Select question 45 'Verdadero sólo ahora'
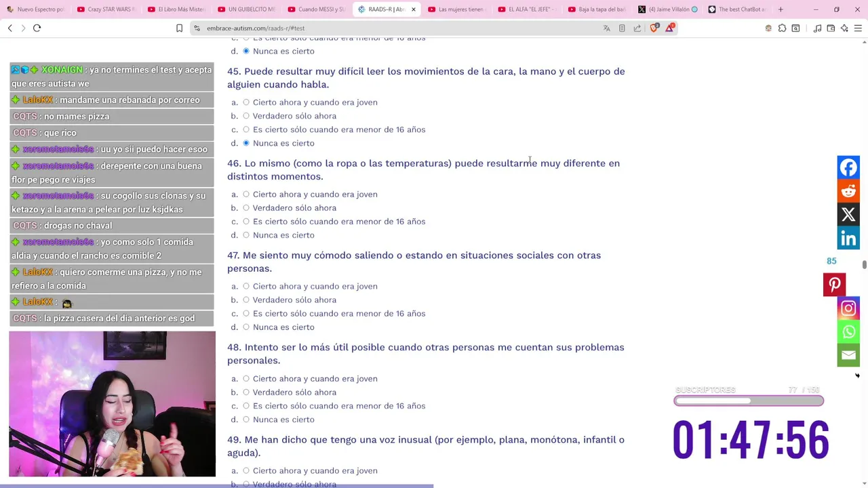The width and height of the screenshot is (868, 488). coord(246,116)
